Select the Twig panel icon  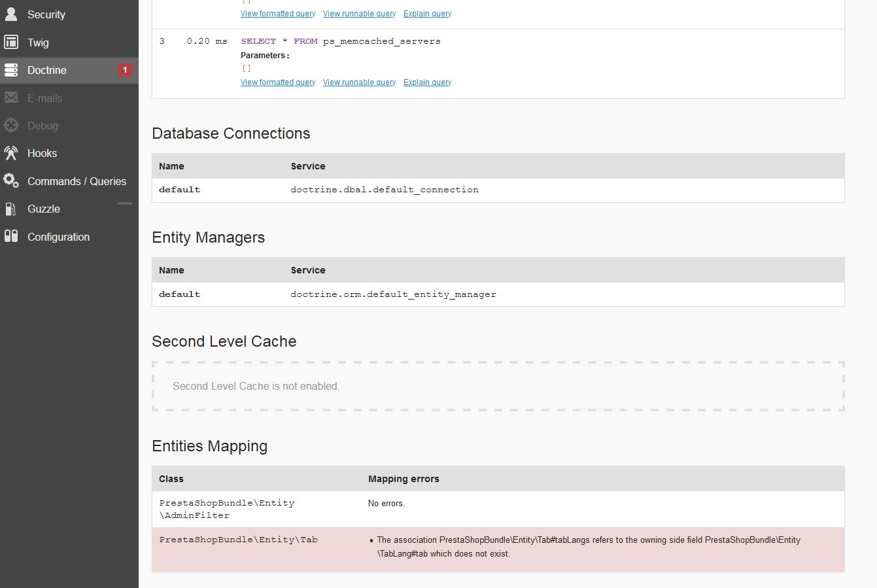click(11, 42)
